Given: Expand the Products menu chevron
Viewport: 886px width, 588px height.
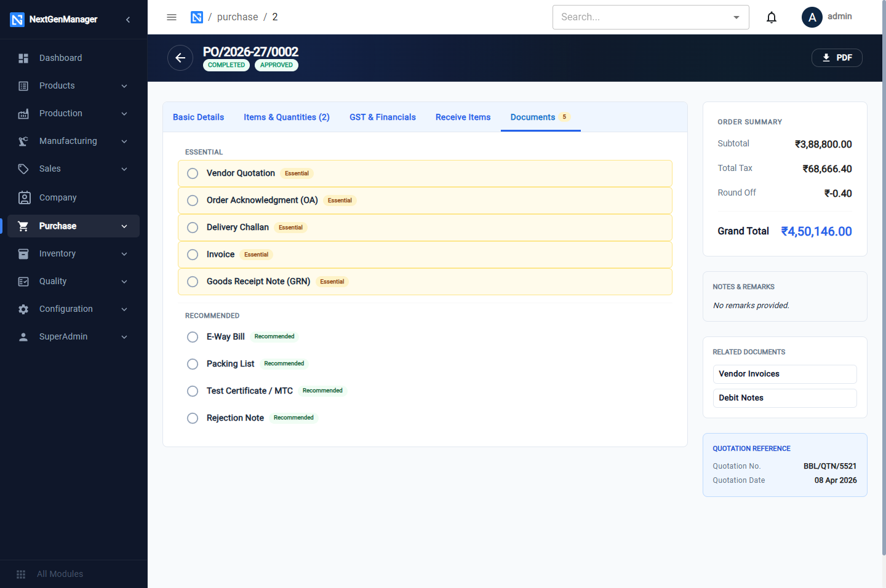Looking at the screenshot, I should (x=124, y=86).
